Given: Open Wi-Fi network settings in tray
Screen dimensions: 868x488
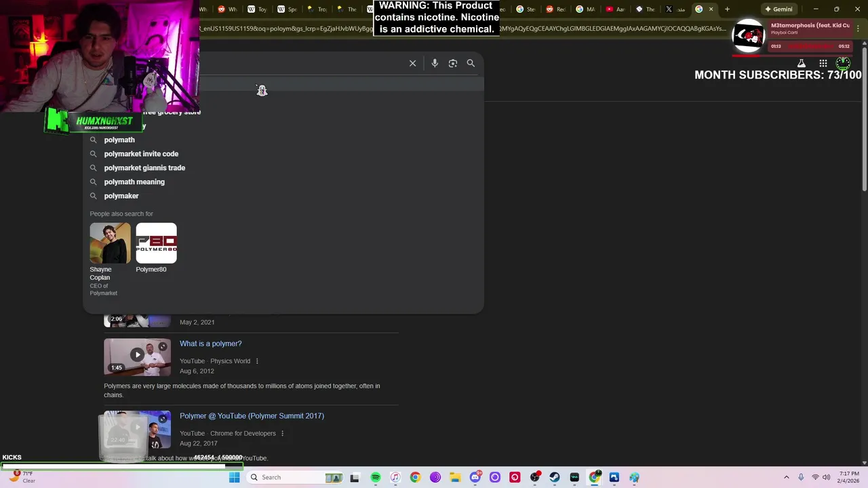Looking at the screenshot, I should [x=816, y=477].
